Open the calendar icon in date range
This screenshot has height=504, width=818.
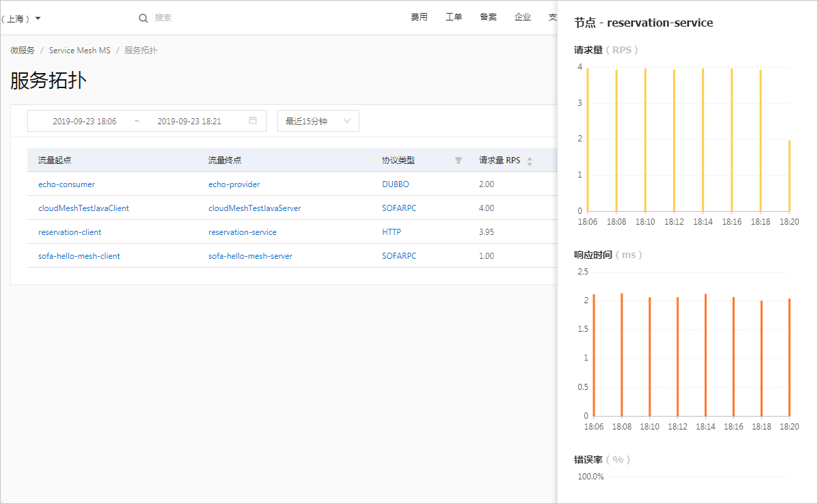[x=253, y=120]
